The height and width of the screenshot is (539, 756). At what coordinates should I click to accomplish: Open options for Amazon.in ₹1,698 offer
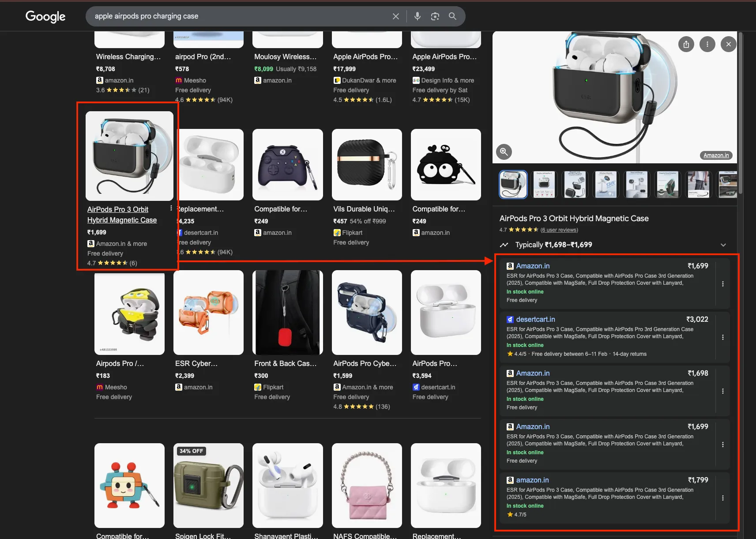[723, 391]
